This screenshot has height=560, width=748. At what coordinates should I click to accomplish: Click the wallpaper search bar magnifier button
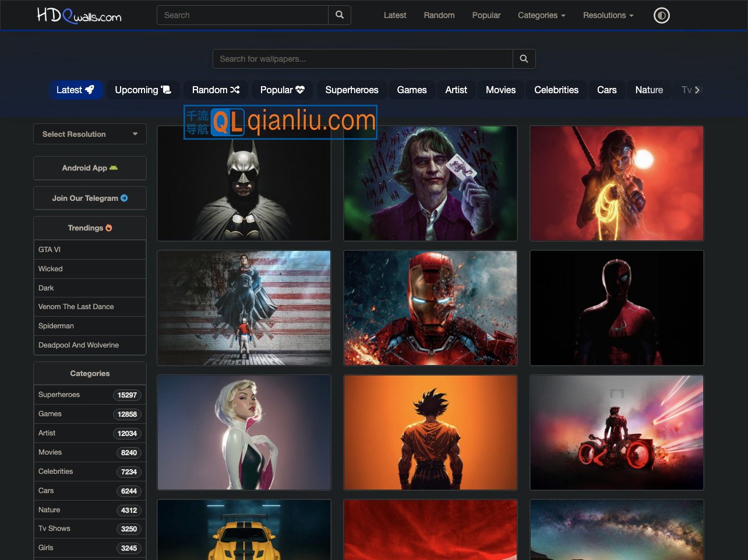pyautogui.click(x=524, y=59)
